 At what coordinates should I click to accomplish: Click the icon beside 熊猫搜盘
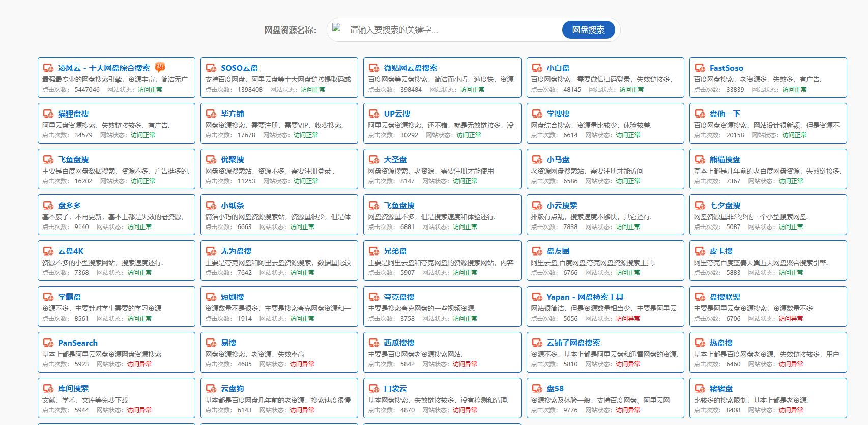pyautogui.click(x=700, y=159)
